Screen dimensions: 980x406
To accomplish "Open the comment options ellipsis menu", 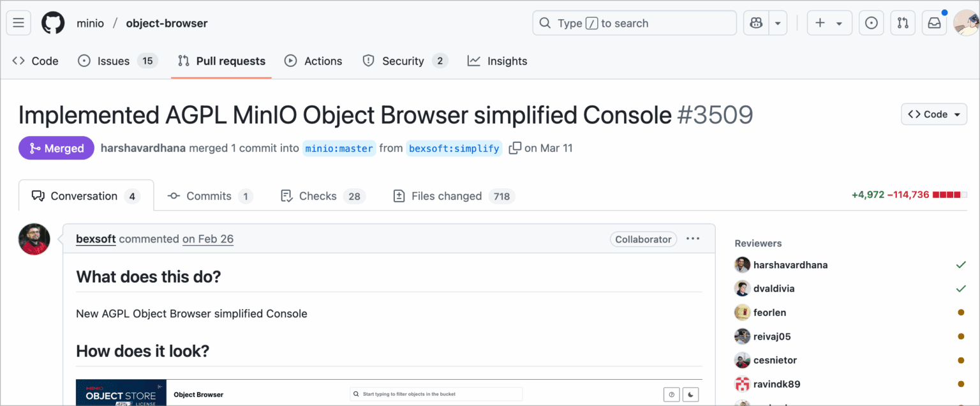I will click(x=692, y=239).
